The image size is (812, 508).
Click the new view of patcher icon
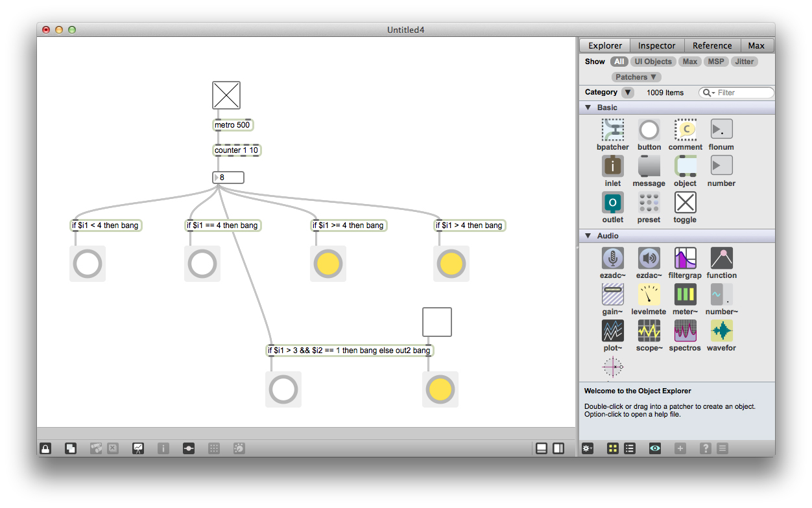pyautogui.click(x=71, y=448)
